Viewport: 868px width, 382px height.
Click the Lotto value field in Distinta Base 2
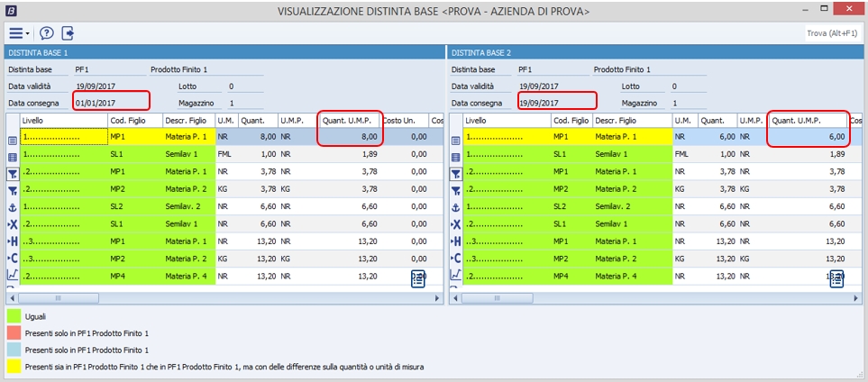pos(688,86)
